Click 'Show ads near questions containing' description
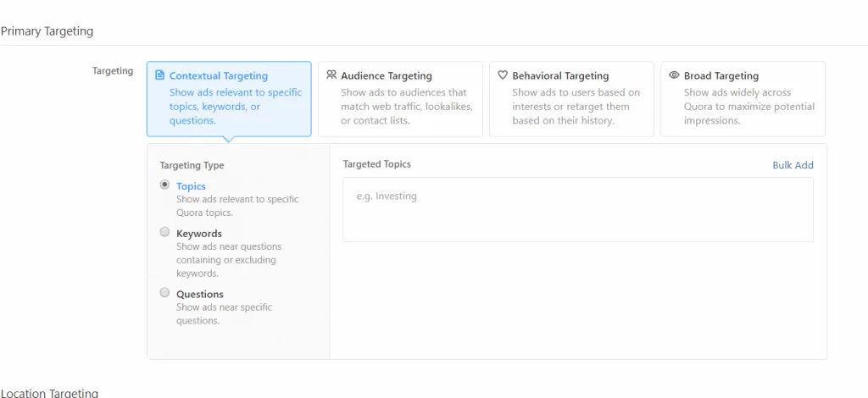The image size is (868, 398). [x=229, y=260]
